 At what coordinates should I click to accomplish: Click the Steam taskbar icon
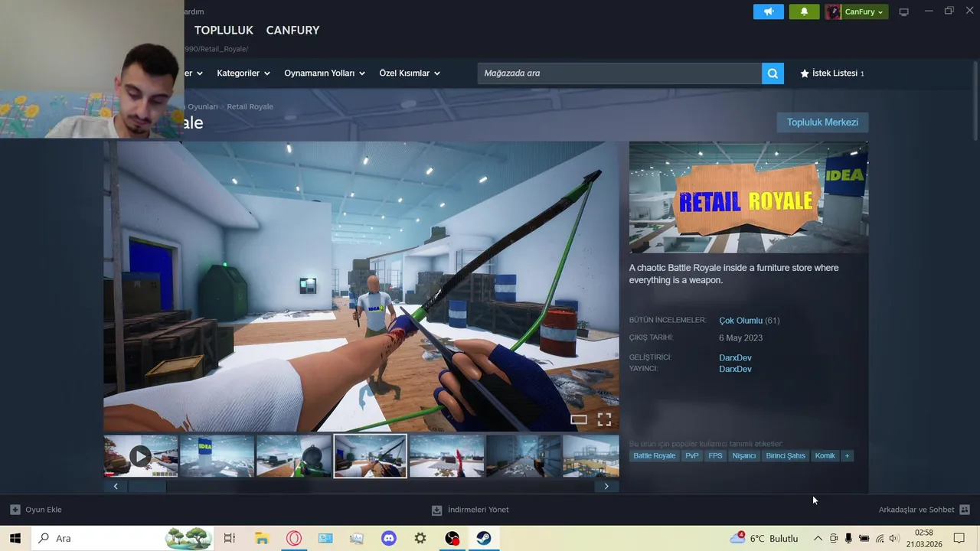(x=484, y=538)
